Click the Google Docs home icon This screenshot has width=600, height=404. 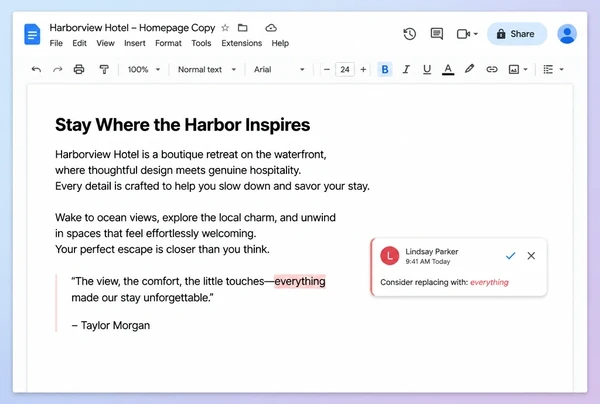point(32,34)
